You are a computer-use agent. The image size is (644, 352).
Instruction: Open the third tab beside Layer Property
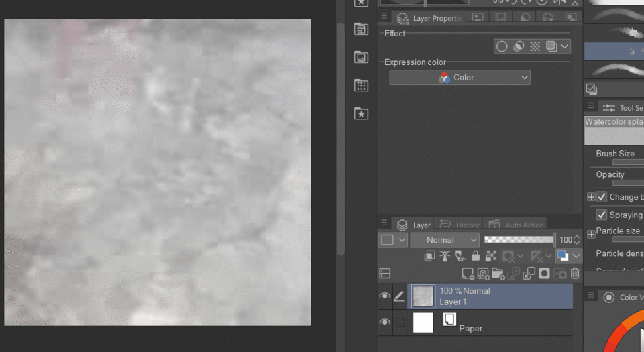point(525,17)
